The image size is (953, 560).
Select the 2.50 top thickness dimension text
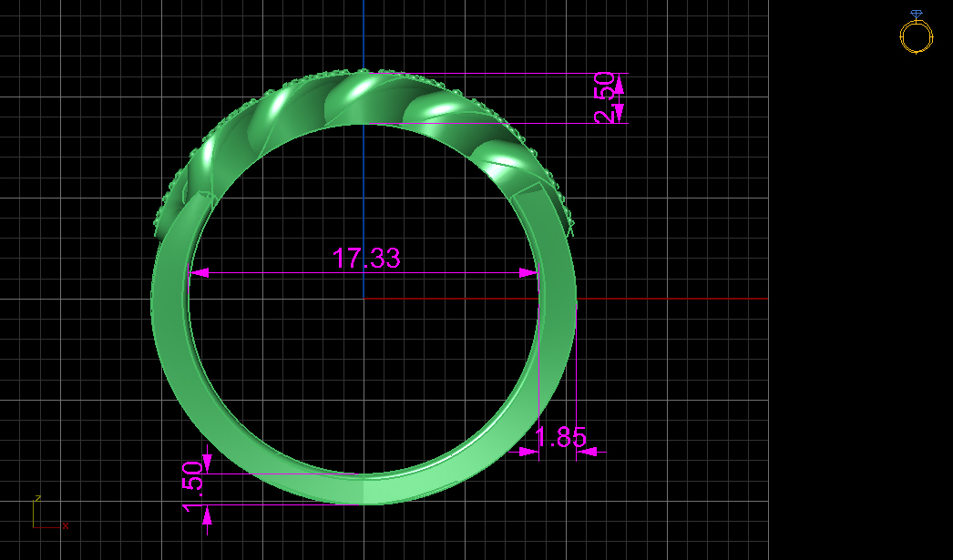click(x=604, y=97)
